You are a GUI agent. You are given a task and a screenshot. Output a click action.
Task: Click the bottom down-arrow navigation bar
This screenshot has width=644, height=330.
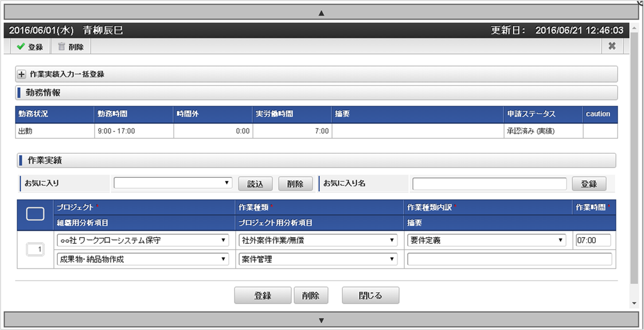tap(322, 320)
